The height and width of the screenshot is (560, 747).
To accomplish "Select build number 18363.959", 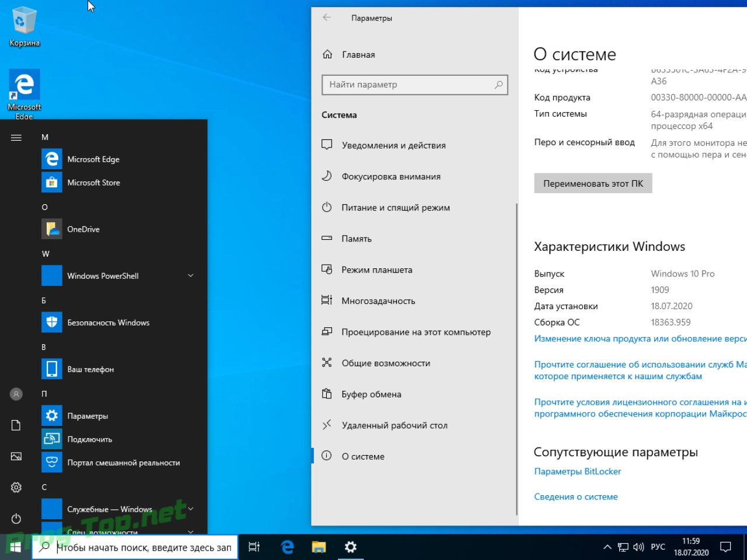I will tap(671, 322).
